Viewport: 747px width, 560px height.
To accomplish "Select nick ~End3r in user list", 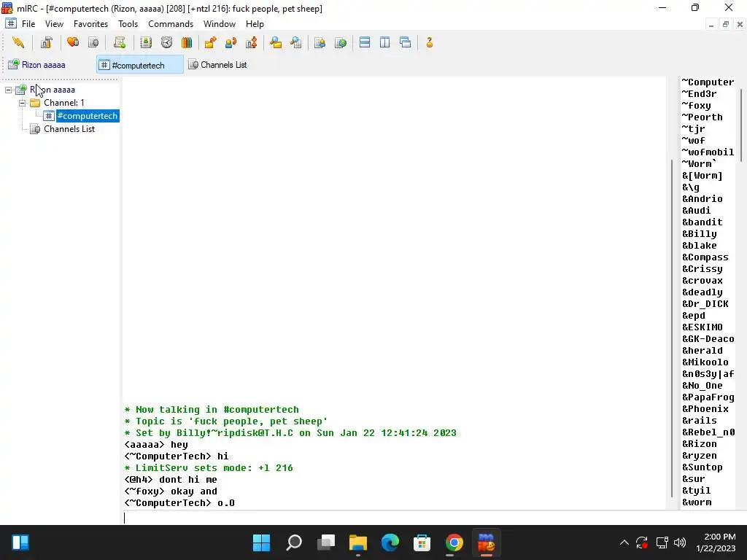I will 699,94.
